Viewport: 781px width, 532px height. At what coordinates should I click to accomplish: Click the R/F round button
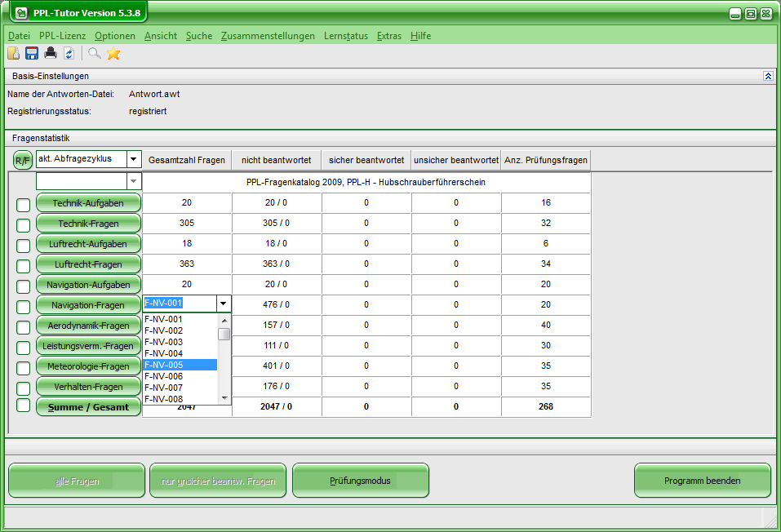[x=23, y=160]
